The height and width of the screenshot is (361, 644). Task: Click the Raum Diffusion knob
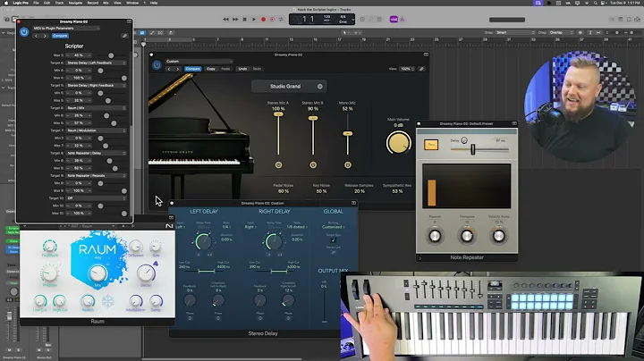136,247
